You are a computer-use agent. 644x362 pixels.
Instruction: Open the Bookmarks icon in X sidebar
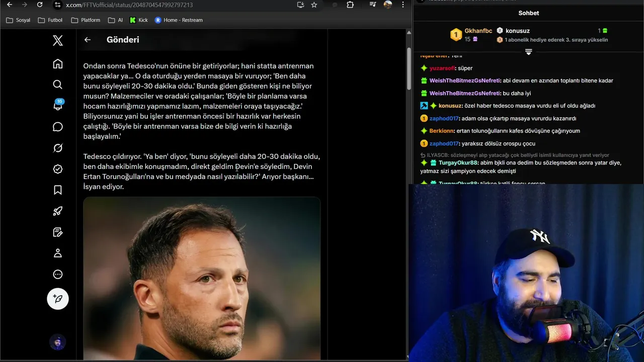tap(58, 190)
